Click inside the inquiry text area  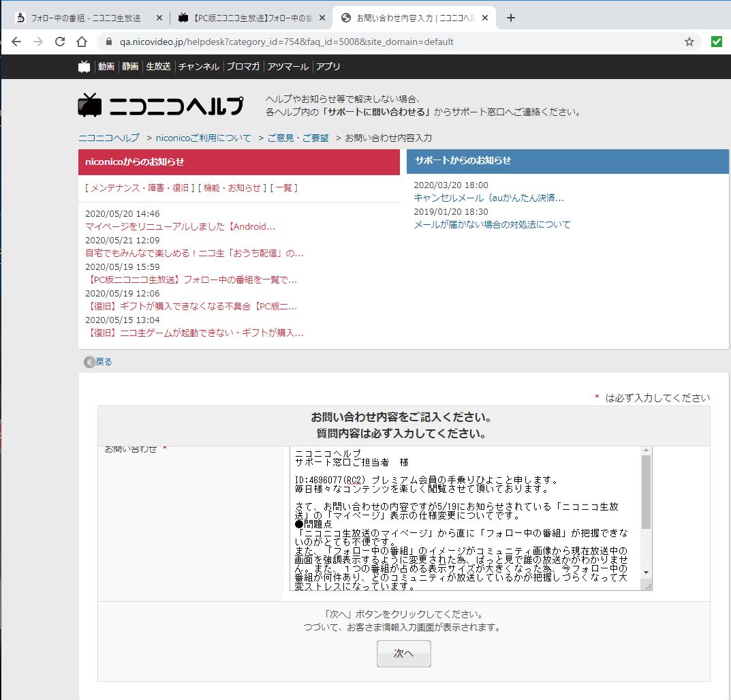(x=465, y=518)
